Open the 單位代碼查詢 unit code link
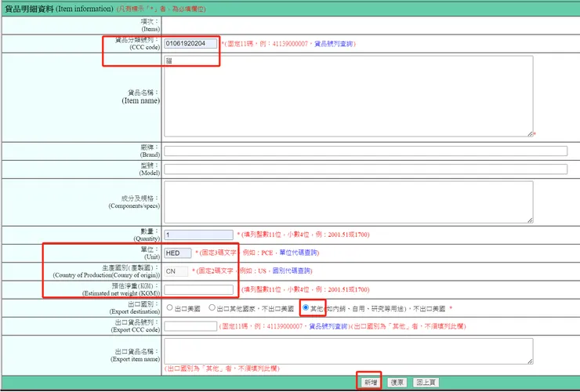The image size is (580, 392). 298,252
